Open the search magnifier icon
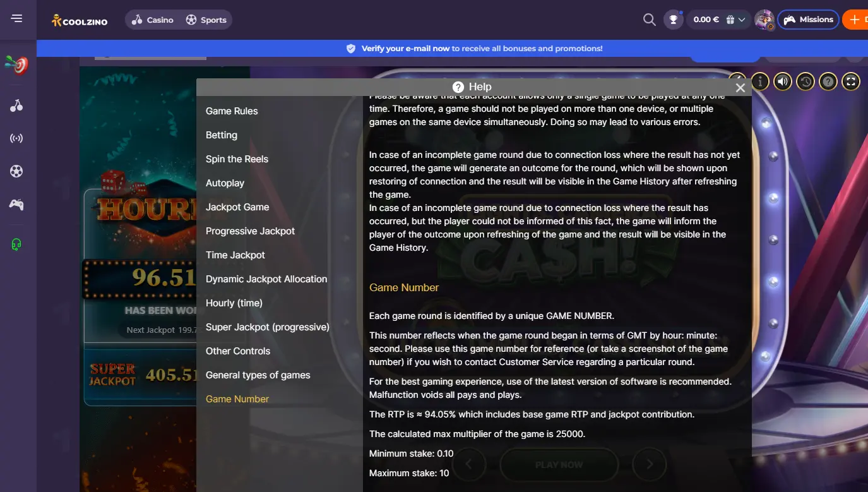The image size is (868, 492). [x=649, y=20]
